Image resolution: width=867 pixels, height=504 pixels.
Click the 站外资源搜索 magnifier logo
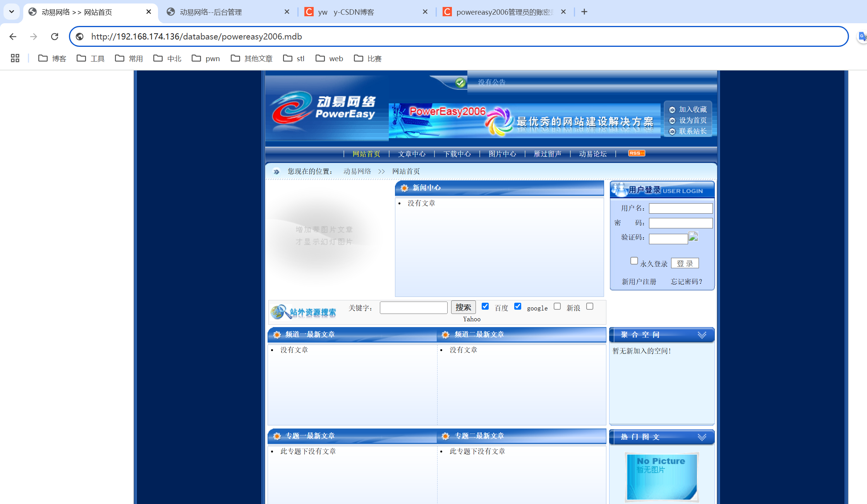pos(303,312)
